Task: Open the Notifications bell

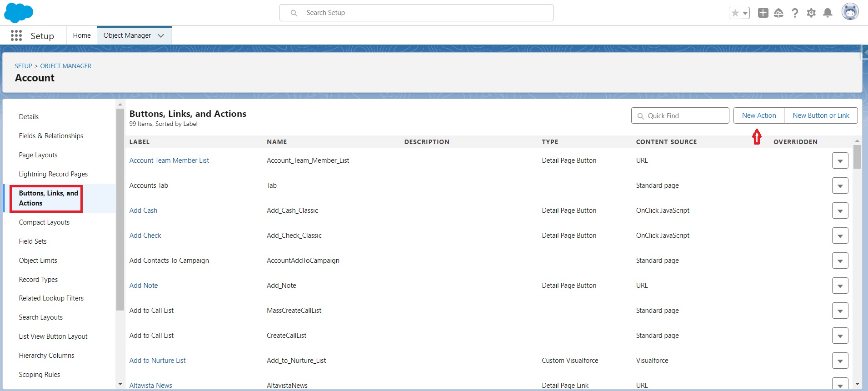Action: 828,13
